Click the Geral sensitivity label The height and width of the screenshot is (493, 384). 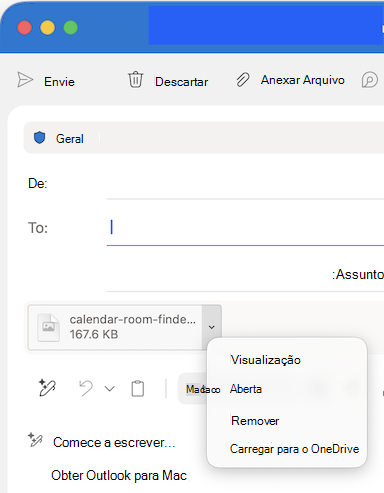pyautogui.click(x=70, y=139)
